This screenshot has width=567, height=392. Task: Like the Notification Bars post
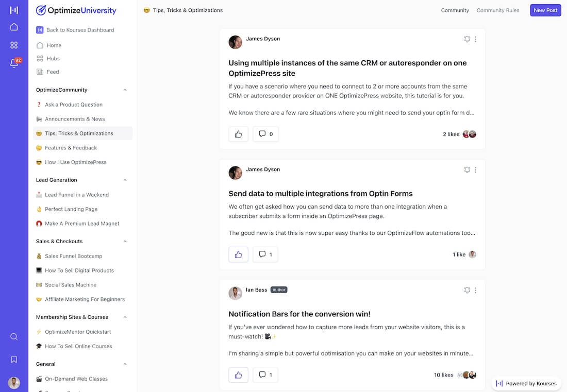click(238, 374)
